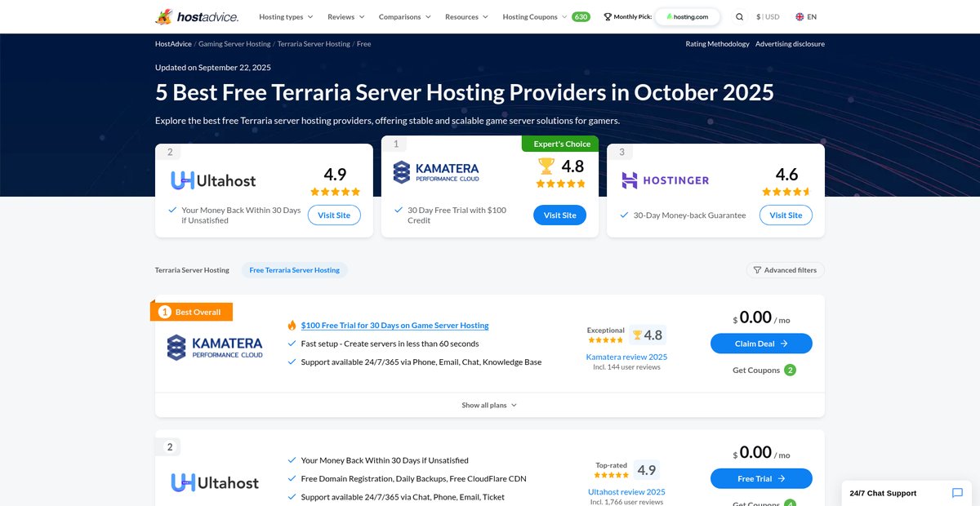The height and width of the screenshot is (506, 980).
Task: Click trophy icon next to 4.8 in listing
Action: [x=637, y=335]
